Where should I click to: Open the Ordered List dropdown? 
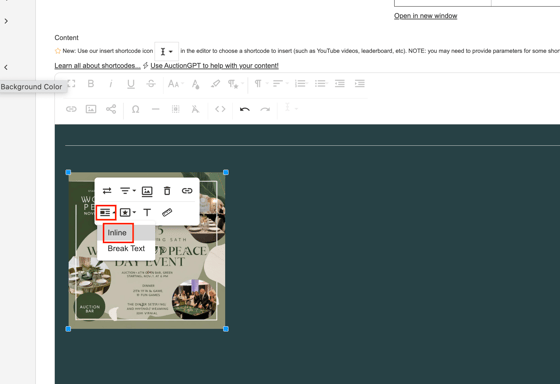[302, 84]
